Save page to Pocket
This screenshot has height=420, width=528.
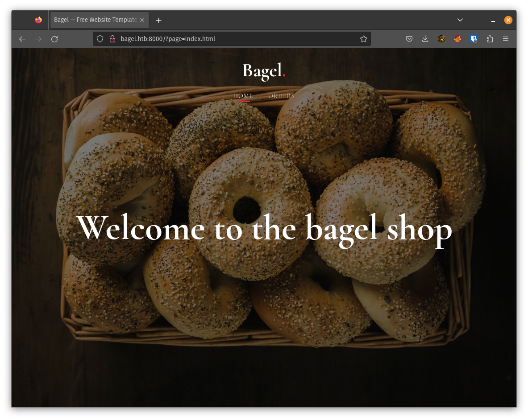[409, 39]
